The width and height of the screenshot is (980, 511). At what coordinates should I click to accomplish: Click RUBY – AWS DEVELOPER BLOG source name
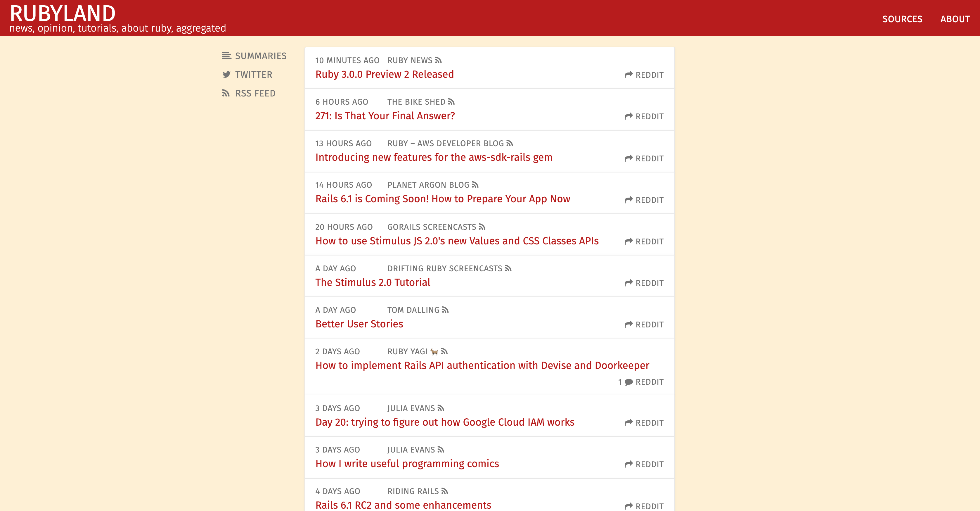point(446,143)
